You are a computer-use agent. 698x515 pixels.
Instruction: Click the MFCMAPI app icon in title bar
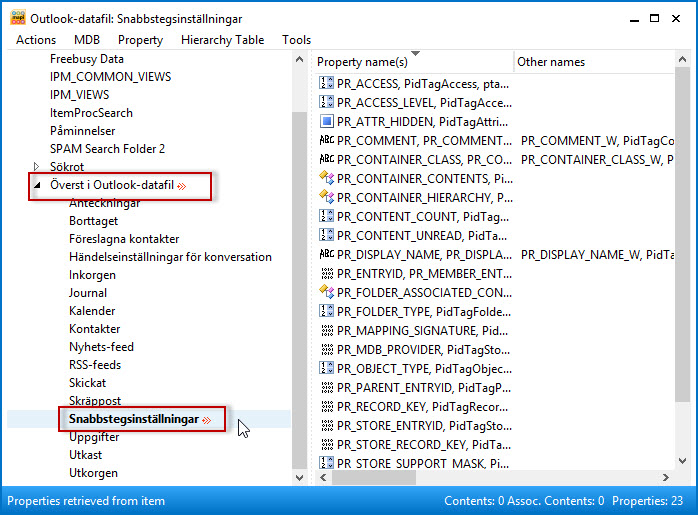(x=18, y=18)
